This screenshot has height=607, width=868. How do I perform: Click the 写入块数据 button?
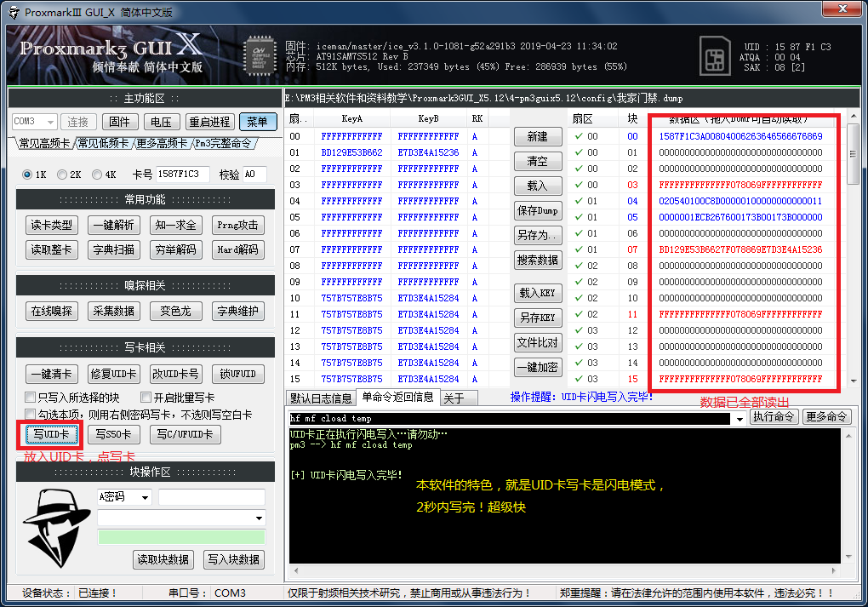point(234,559)
